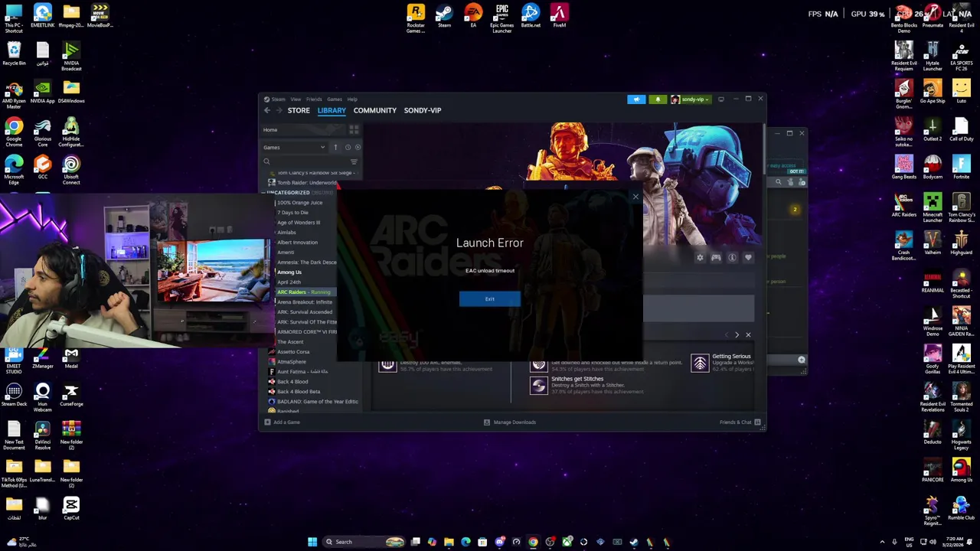
Task: Enter Big Picture mode via monitor icon
Action: (721, 99)
